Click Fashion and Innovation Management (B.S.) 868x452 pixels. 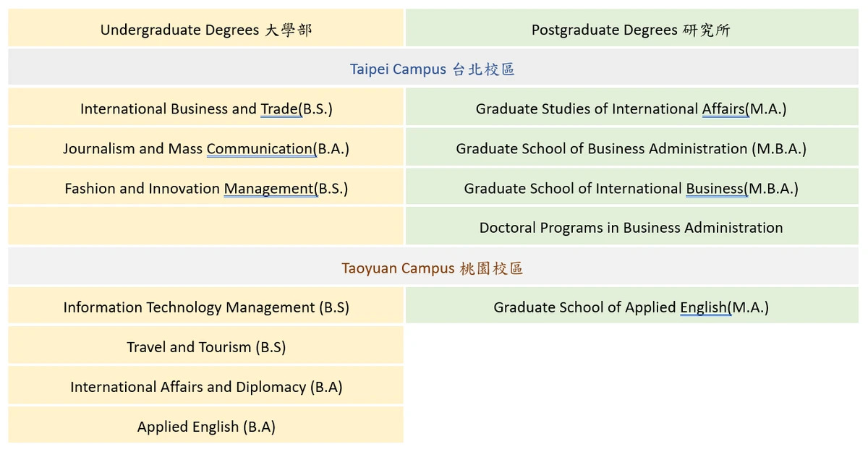coord(206,188)
